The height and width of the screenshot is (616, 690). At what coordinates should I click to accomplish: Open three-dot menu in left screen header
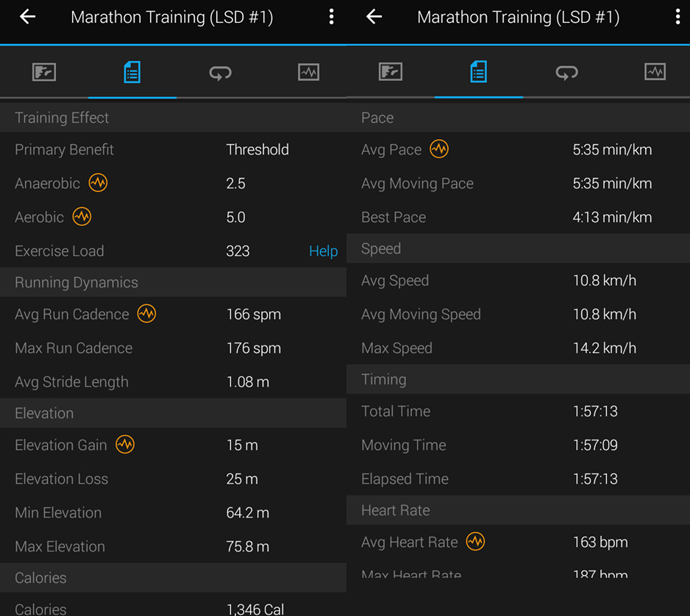tap(332, 17)
